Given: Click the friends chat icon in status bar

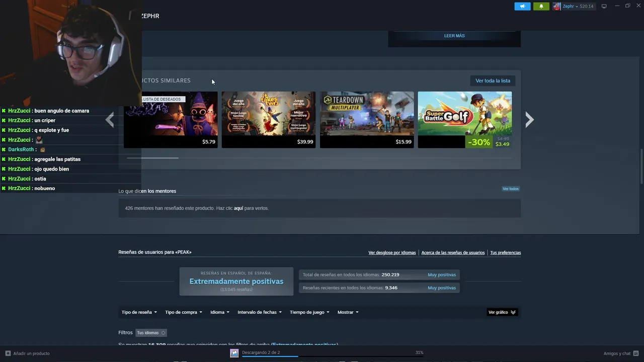Looking at the screenshot, I should click(636, 353).
